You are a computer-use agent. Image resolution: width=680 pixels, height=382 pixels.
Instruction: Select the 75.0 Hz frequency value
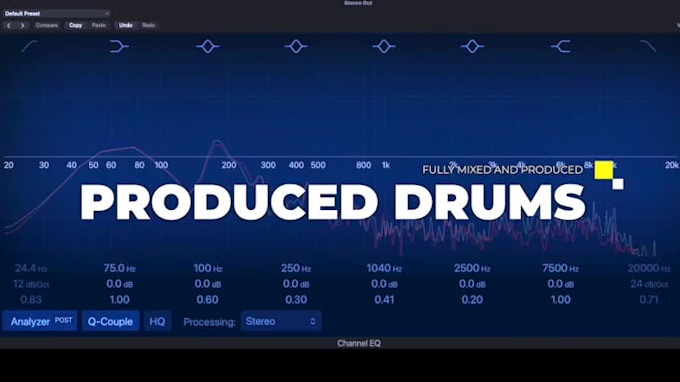click(119, 268)
